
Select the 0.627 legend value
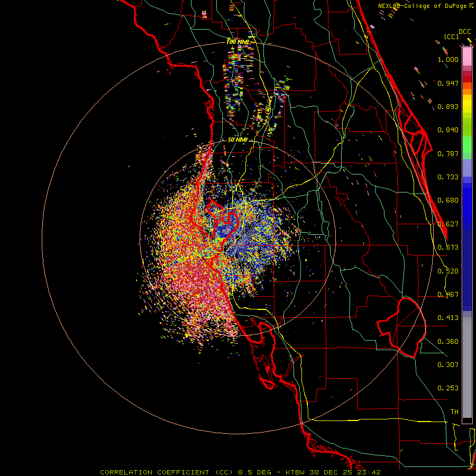coord(448,224)
